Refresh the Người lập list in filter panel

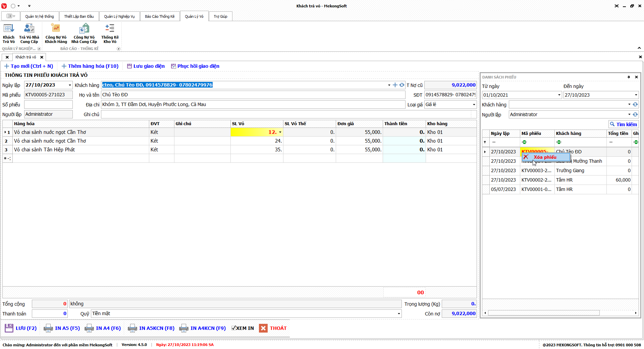coord(635,114)
